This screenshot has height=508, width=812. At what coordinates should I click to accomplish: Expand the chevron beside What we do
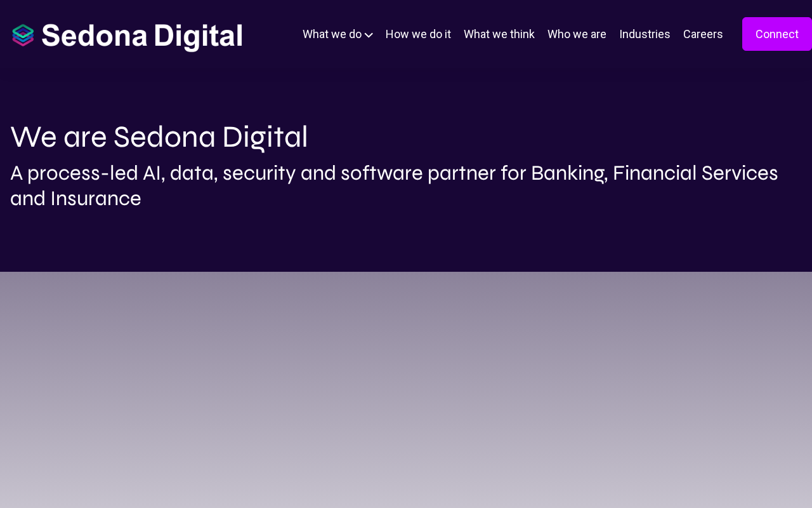pos(369,35)
